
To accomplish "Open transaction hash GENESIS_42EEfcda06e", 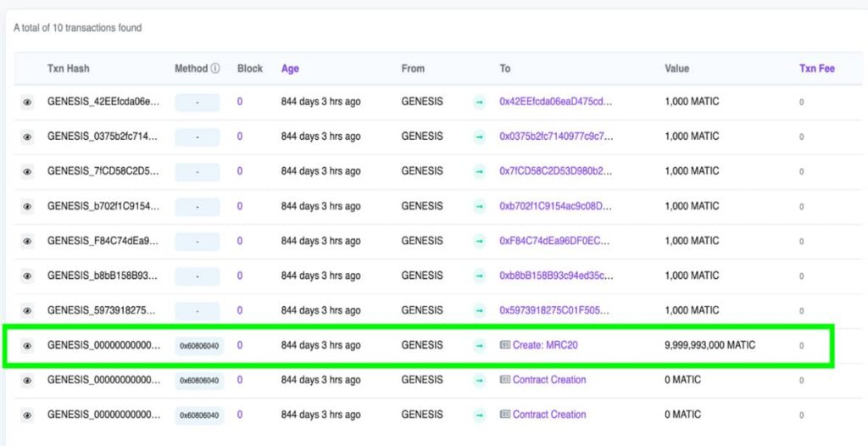I will 104,102.
